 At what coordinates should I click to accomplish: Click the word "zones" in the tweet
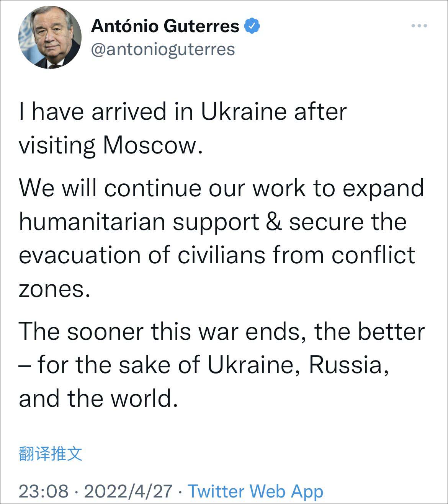coord(51,289)
